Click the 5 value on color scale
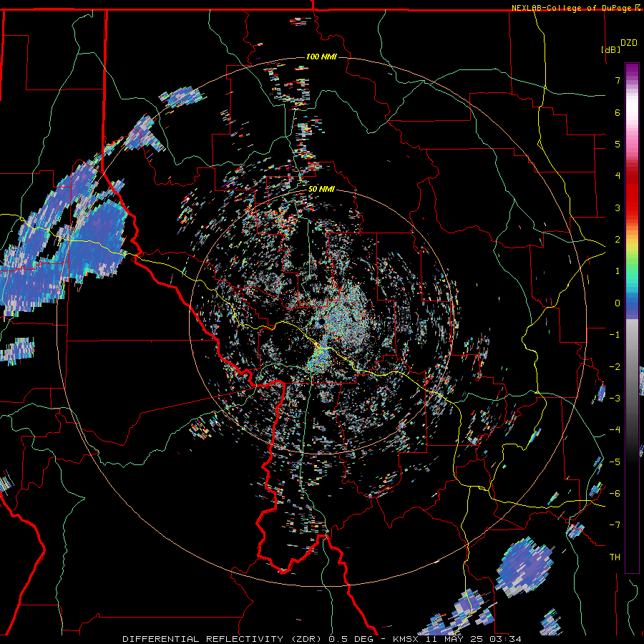 tap(618, 144)
